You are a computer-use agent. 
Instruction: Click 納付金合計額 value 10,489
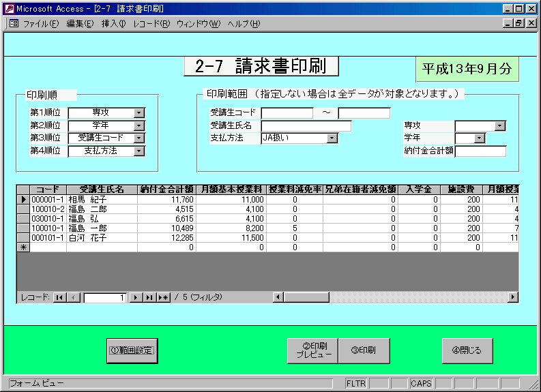pos(166,228)
